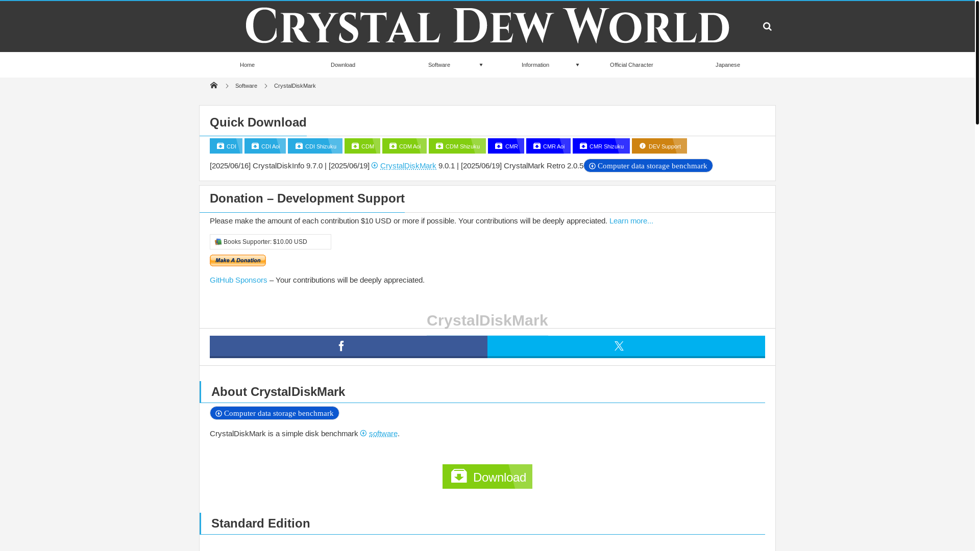The image size is (980, 551).
Task: Click the Quick Download heading
Action: (258, 122)
